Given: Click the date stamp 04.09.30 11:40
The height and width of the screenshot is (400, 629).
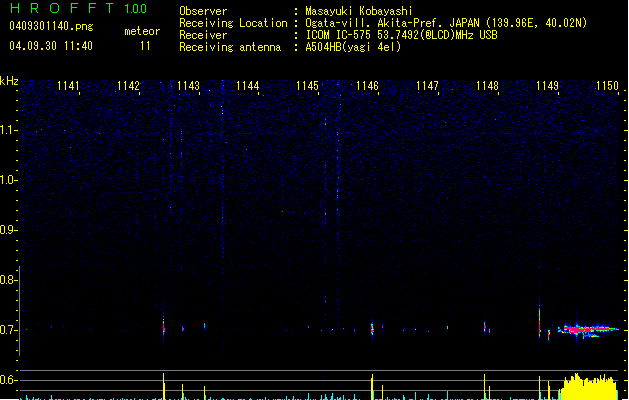Looking at the screenshot, I should (x=51, y=46).
